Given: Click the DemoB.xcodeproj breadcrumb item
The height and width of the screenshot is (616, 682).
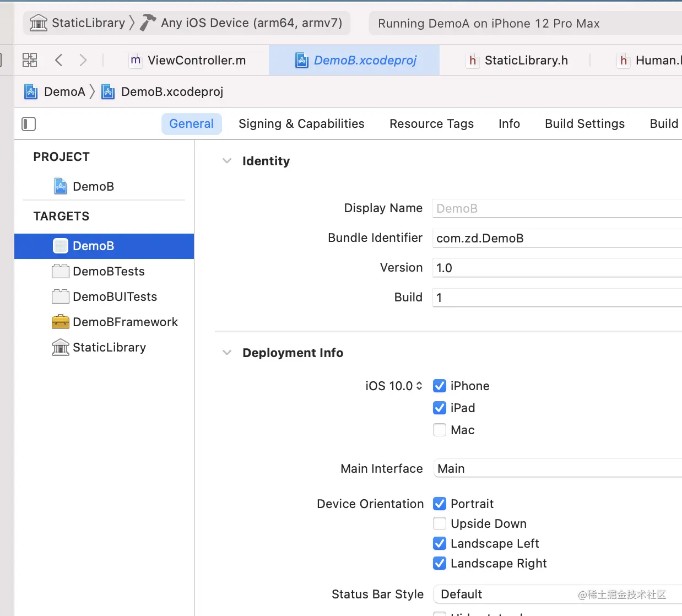Looking at the screenshot, I should click(163, 91).
